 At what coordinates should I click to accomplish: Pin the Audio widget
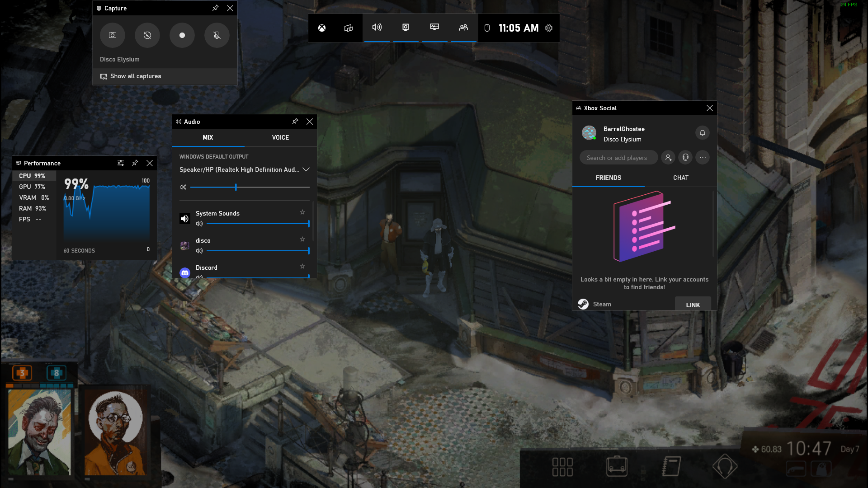[295, 122]
